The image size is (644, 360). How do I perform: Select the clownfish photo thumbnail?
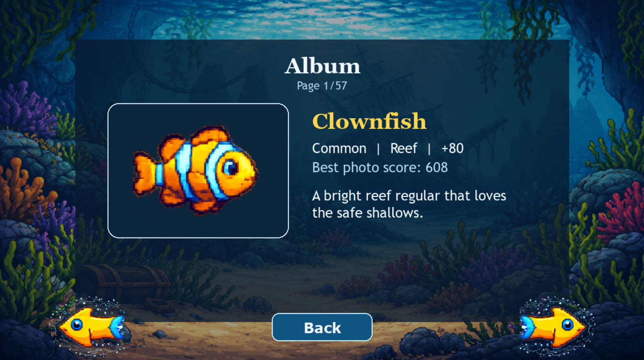198,171
